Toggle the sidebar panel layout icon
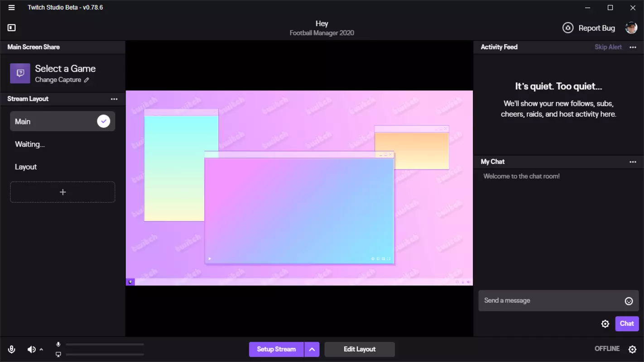644x362 pixels. (x=12, y=28)
